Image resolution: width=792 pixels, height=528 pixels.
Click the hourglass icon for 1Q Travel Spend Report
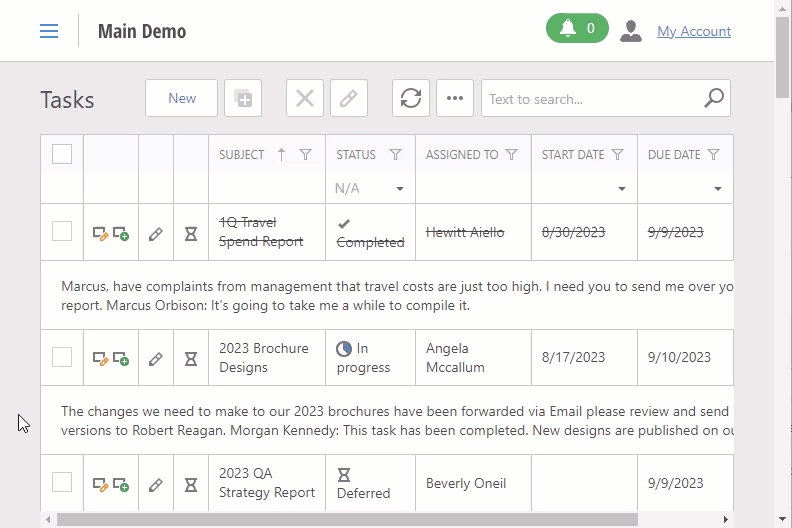pyautogui.click(x=191, y=233)
